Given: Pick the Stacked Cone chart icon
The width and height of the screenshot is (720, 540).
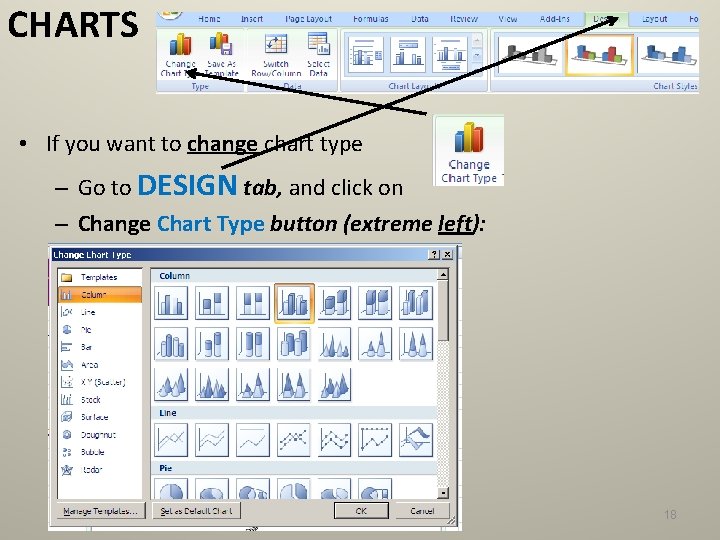Looking at the screenshot, I should 375,344.
